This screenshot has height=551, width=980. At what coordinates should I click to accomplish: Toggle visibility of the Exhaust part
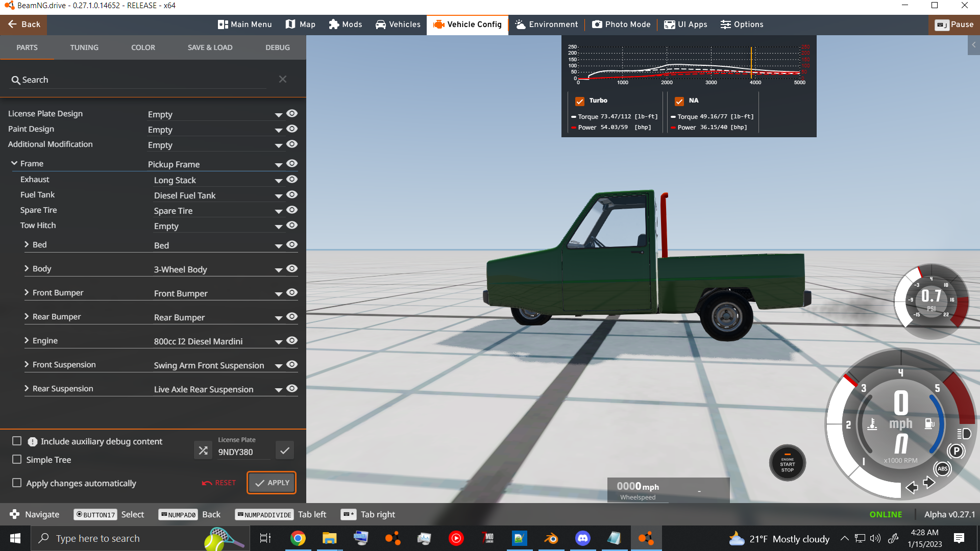pos(292,179)
